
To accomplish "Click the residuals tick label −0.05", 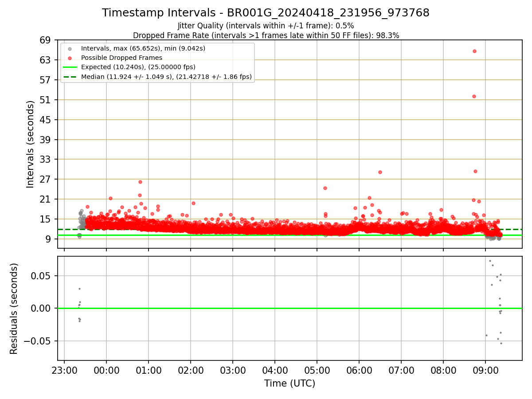I will (37, 341).
